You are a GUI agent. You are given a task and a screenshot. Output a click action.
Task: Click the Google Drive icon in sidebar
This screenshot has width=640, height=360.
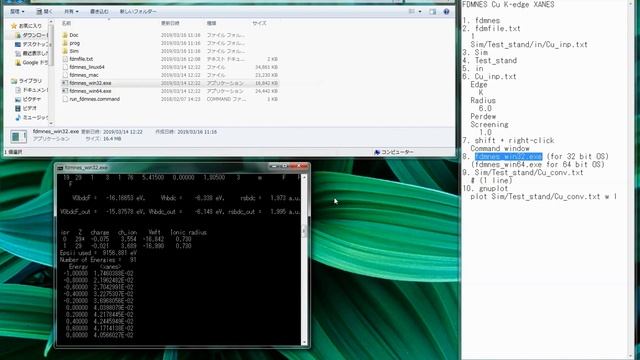pos(18,62)
